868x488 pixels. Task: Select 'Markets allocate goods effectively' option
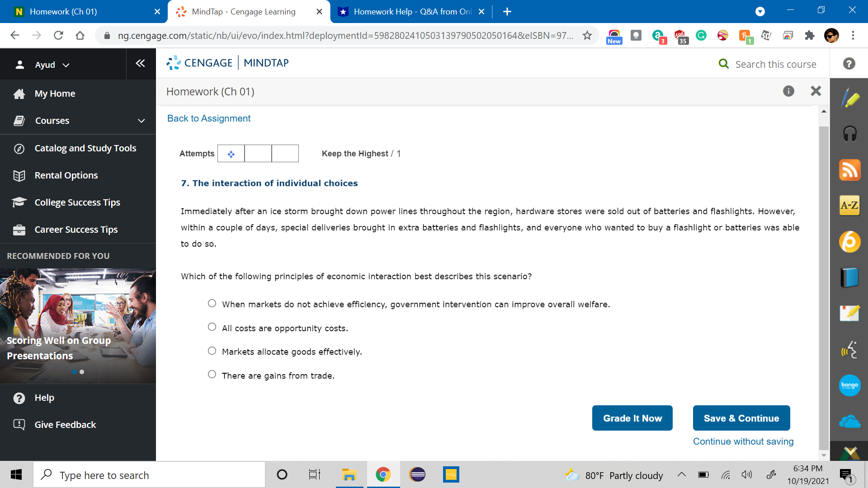tap(212, 351)
